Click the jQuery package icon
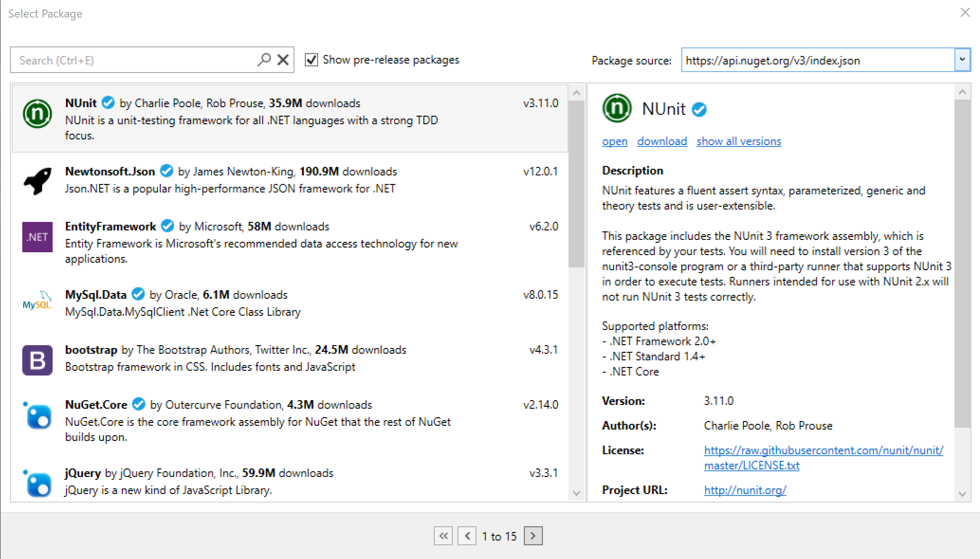The image size is (980, 559). tap(37, 484)
